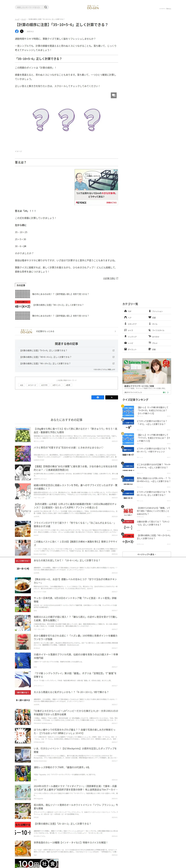Click the comment bubble icon above question marks
186x868 pixels.
(x=114, y=95)
